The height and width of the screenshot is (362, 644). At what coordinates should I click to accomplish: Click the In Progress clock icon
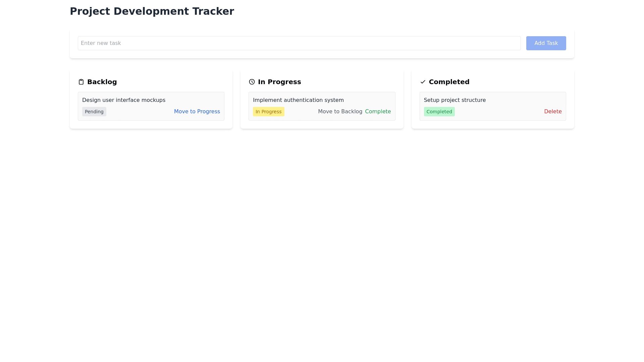[x=252, y=82]
